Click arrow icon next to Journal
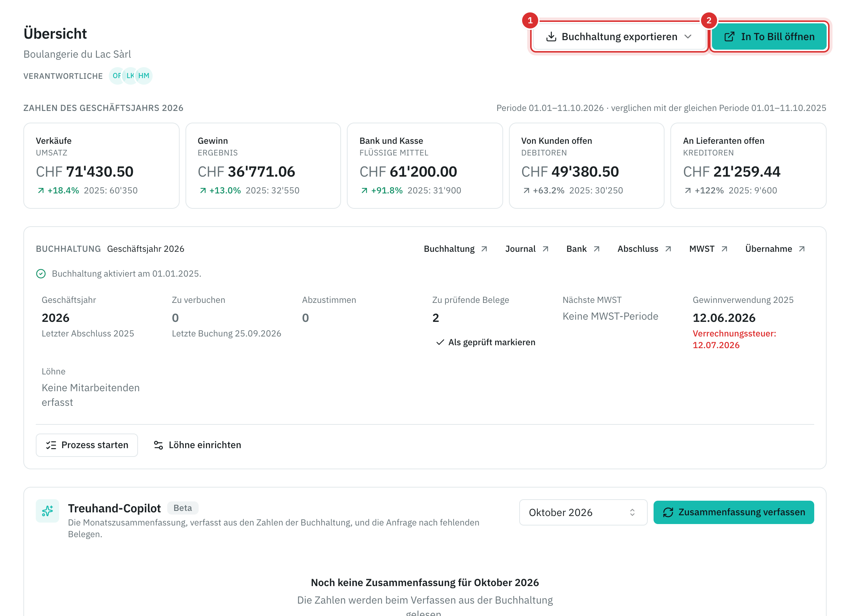850x616 pixels. tap(545, 249)
